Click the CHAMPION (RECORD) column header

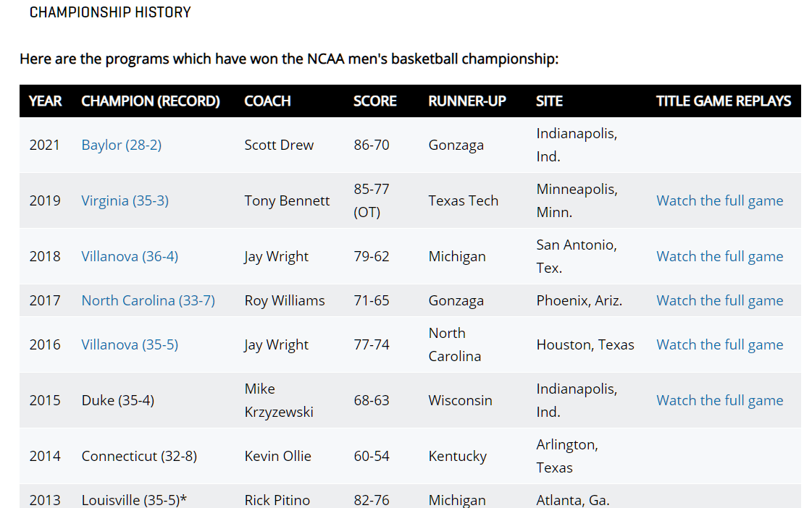pyautogui.click(x=151, y=101)
